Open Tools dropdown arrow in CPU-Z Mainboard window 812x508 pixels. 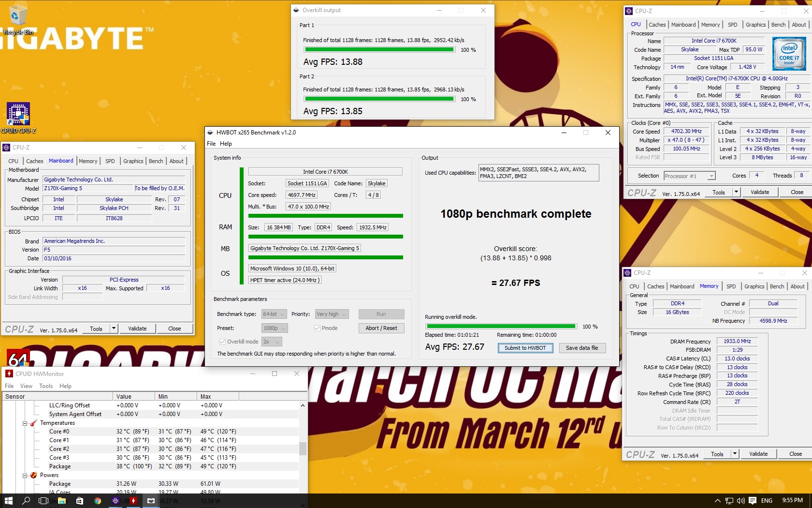(x=114, y=329)
